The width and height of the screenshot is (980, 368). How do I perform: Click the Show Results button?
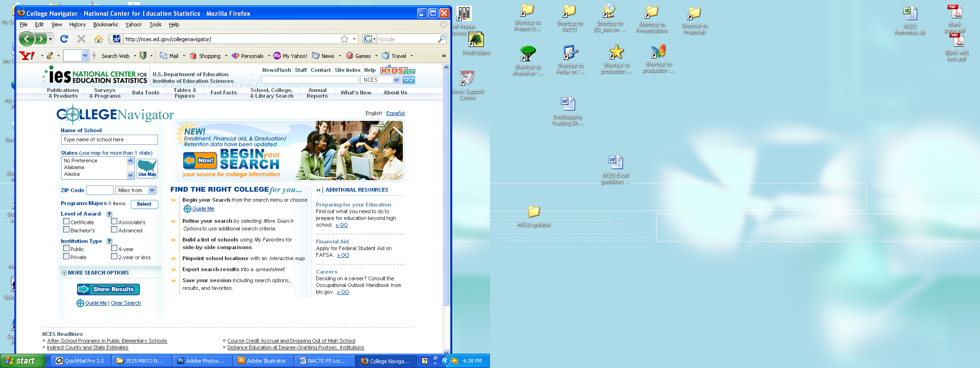108,289
